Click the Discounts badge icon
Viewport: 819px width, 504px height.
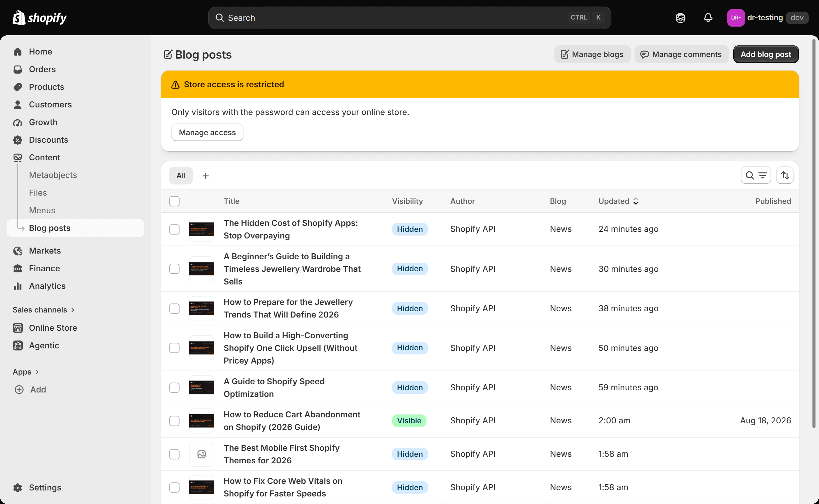[18, 140]
